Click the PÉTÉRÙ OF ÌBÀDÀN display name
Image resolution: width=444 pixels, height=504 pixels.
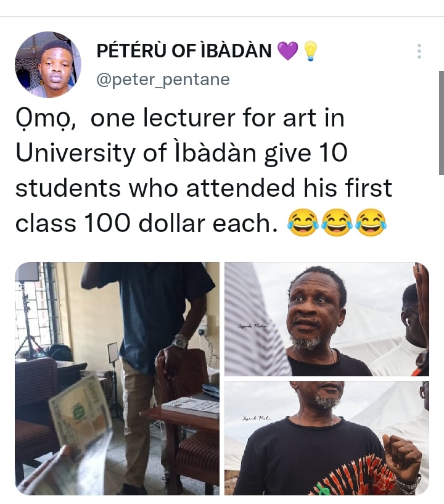184,51
